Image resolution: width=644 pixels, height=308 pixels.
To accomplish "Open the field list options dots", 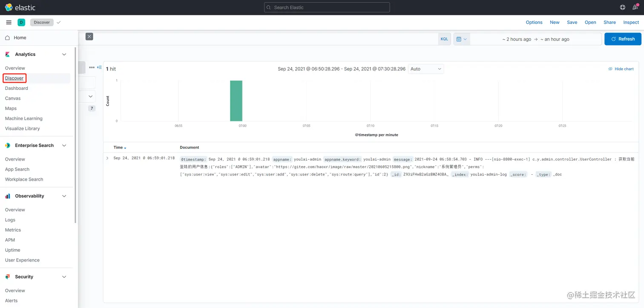I will click(x=92, y=67).
